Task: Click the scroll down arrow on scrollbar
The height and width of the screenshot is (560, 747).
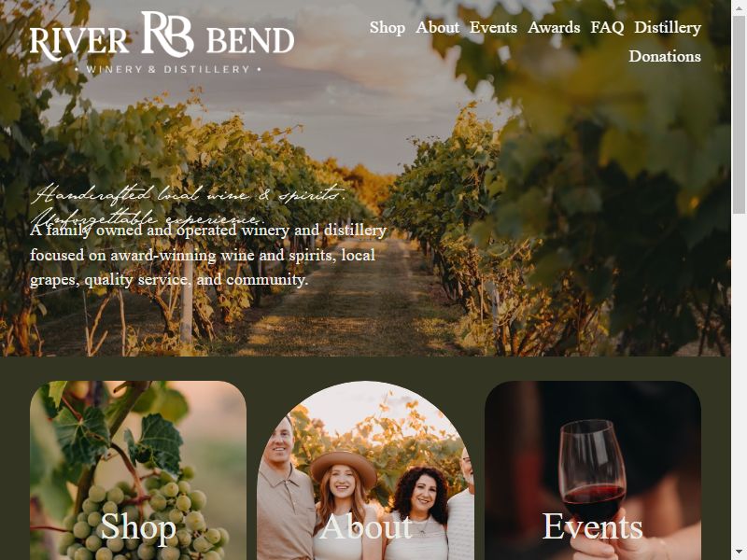Action: pos(739,553)
